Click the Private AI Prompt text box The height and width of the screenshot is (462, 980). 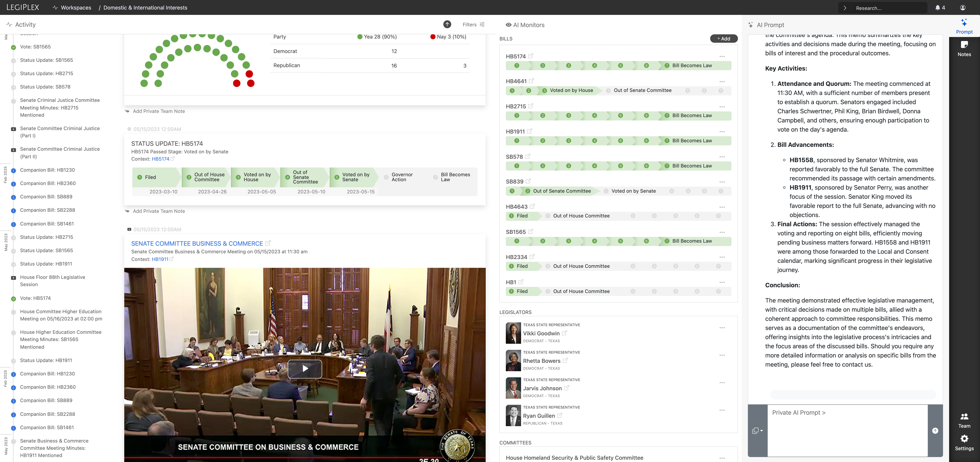pos(848,430)
